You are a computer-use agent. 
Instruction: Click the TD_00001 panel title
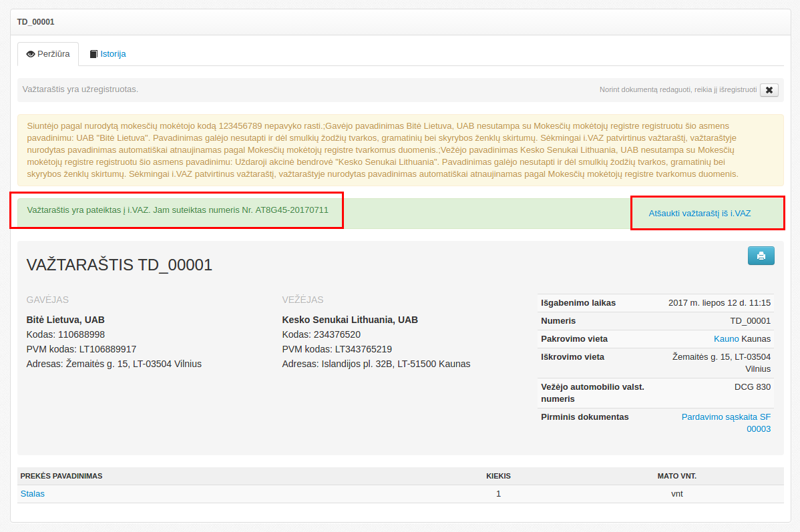click(36, 22)
